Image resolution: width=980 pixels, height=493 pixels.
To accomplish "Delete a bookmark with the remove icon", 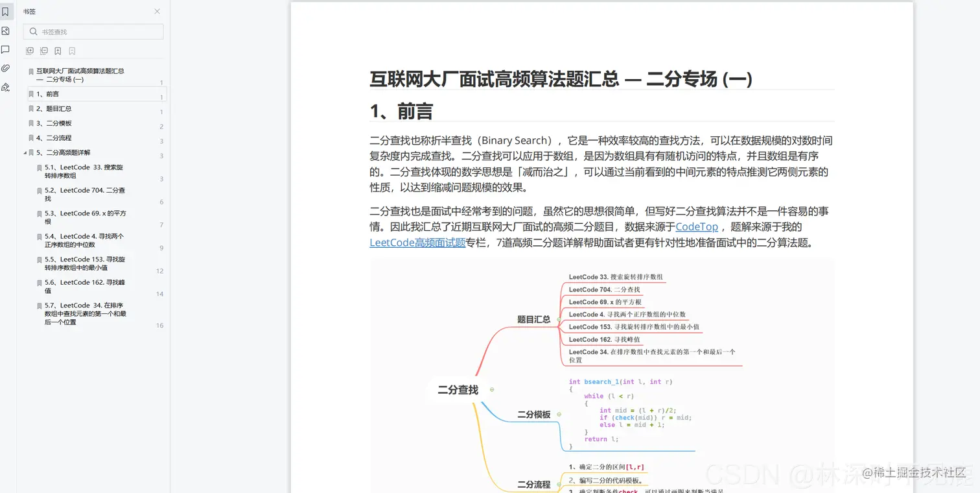I will point(71,50).
